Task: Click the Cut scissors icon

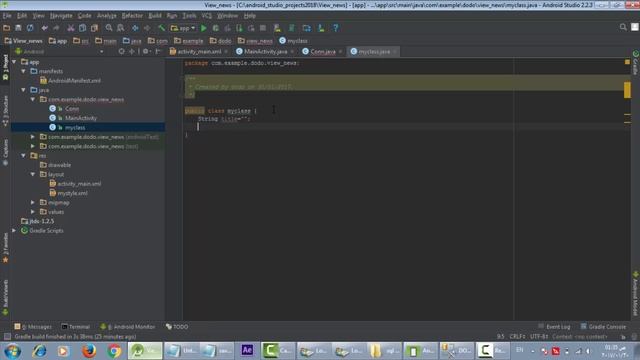Action: click(71, 28)
